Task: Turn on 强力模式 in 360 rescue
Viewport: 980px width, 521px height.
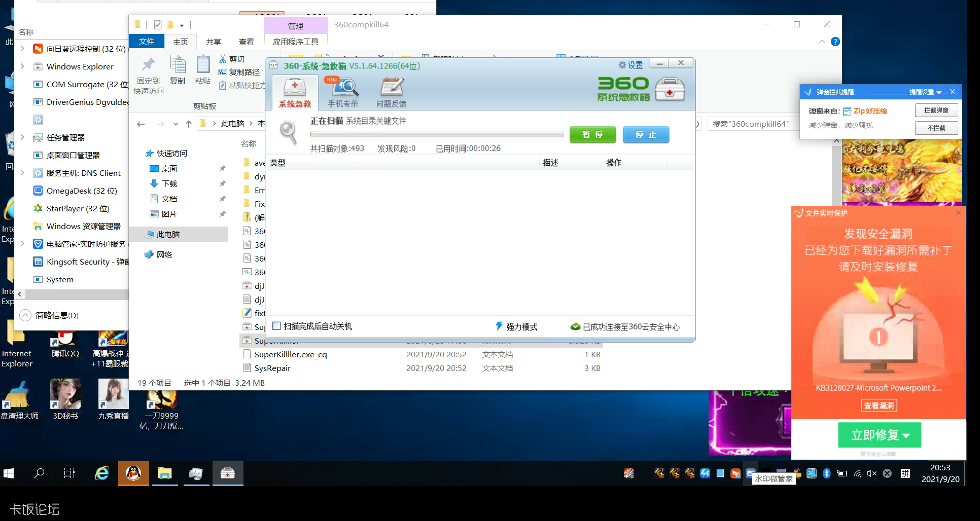Action: pyautogui.click(x=516, y=326)
